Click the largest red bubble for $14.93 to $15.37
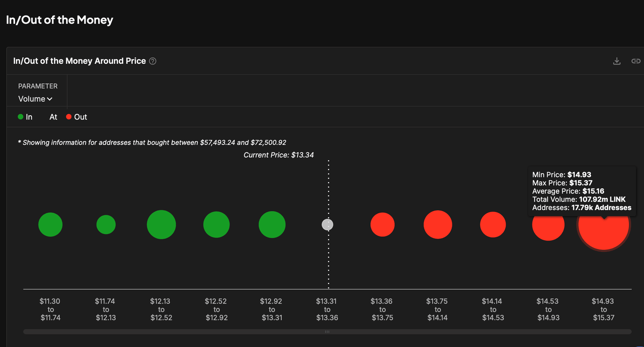 coord(603,230)
